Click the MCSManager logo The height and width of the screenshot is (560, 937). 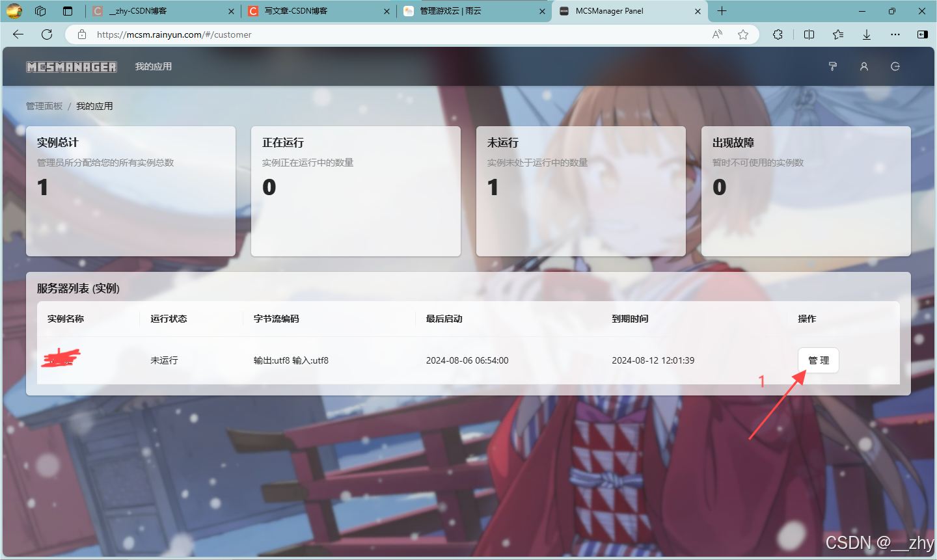click(x=72, y=66)
